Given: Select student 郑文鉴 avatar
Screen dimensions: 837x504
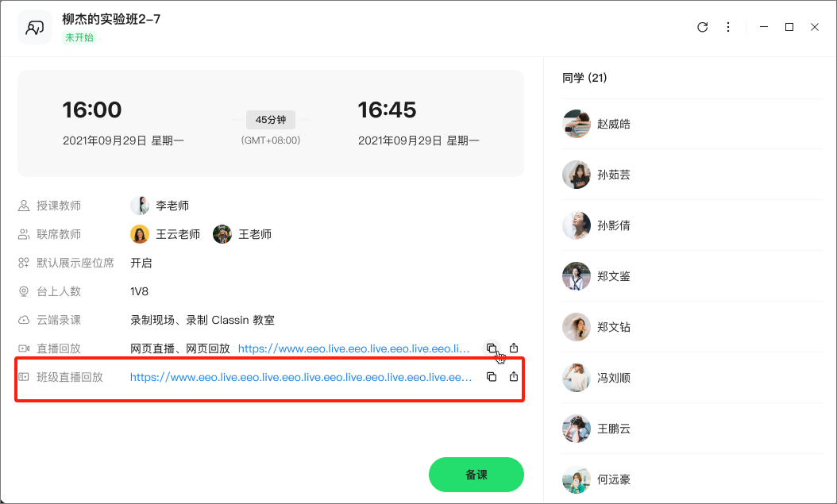Looking at the screenshot, I should point(577,276).
